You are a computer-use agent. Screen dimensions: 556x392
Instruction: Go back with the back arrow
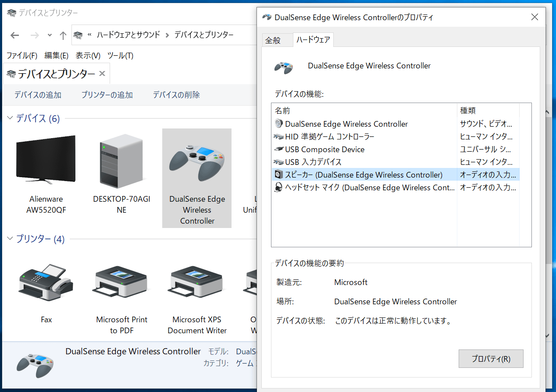click(x=15, y=35)
